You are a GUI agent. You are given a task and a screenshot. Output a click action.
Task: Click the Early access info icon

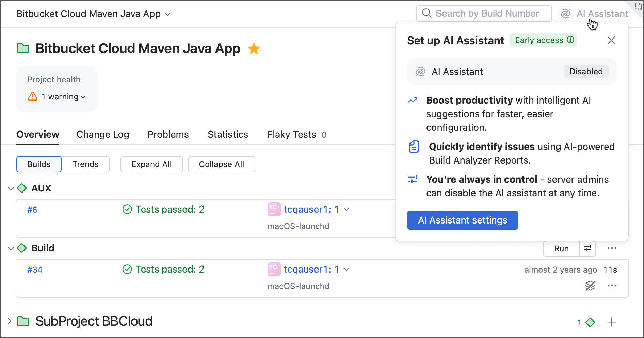570,40
